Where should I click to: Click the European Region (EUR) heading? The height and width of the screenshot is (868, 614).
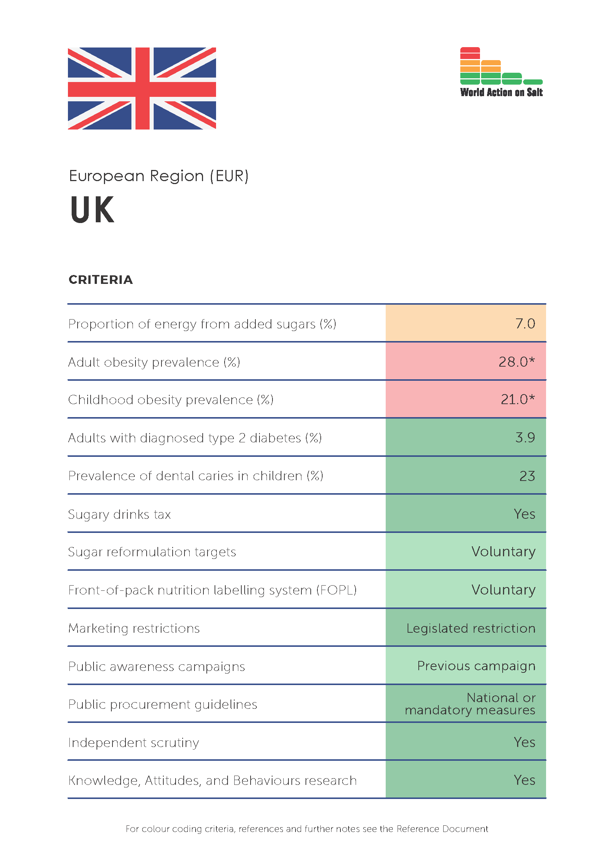click(x=159, y=176)
